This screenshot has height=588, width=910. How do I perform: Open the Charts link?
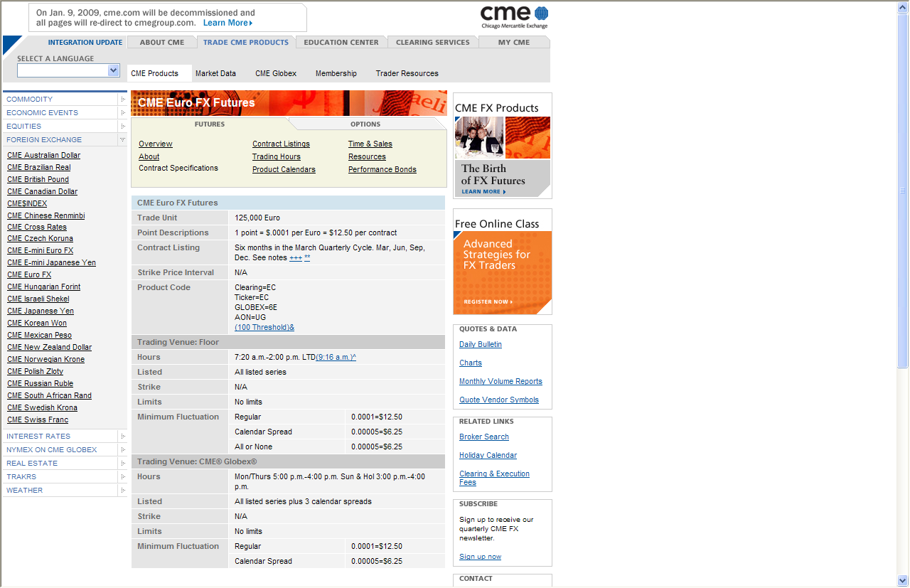click(x=471, y=363)
